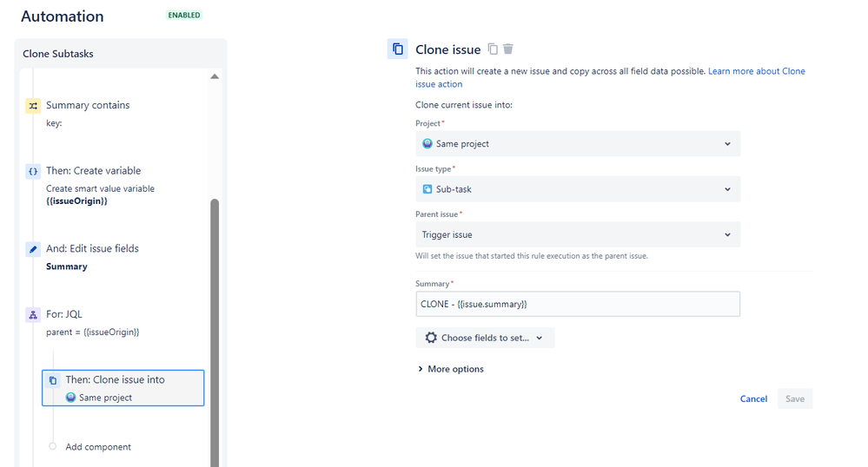Click the Automation heading

62,16
